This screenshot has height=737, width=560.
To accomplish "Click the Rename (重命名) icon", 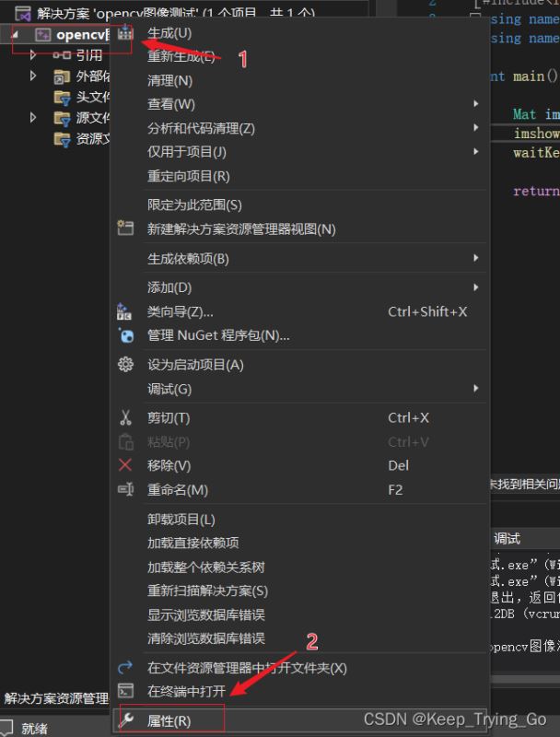I will pyautogui.click(x=126, y=489).
